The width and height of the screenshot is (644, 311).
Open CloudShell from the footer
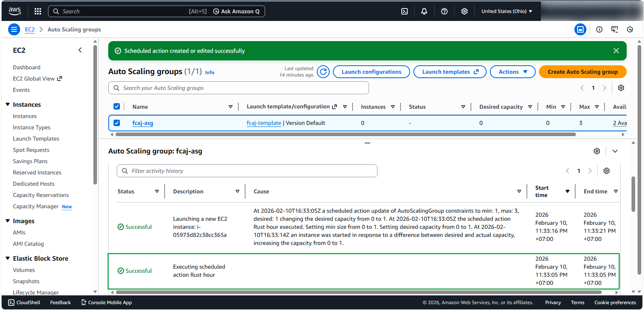pyautogui.click(x=25, y=303)
